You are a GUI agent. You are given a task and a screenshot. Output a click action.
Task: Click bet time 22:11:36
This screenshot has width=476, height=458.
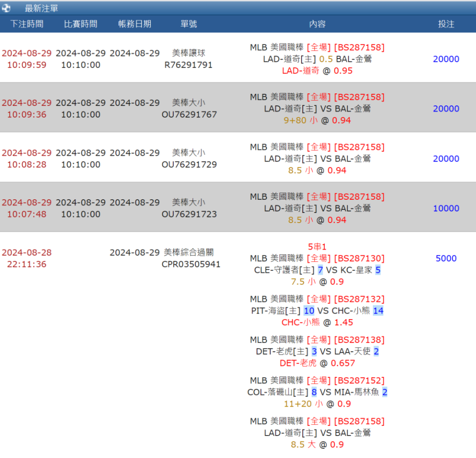click(27, 264)
